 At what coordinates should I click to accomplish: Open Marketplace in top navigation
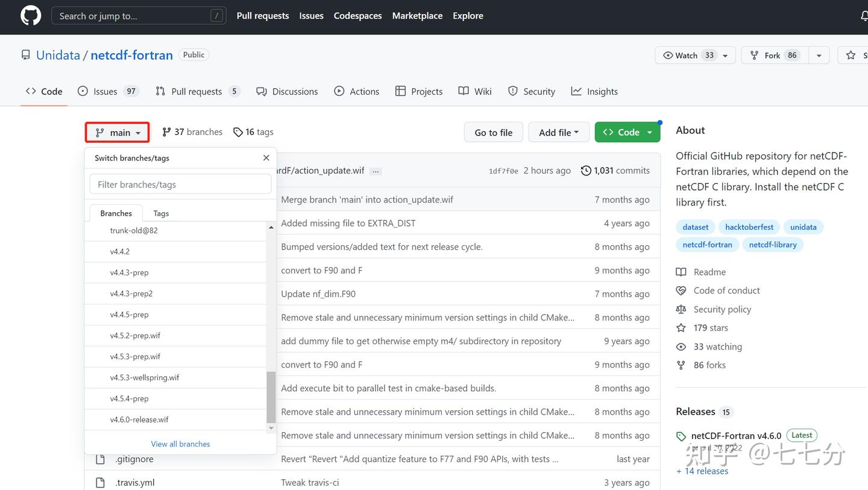(418, 16)
